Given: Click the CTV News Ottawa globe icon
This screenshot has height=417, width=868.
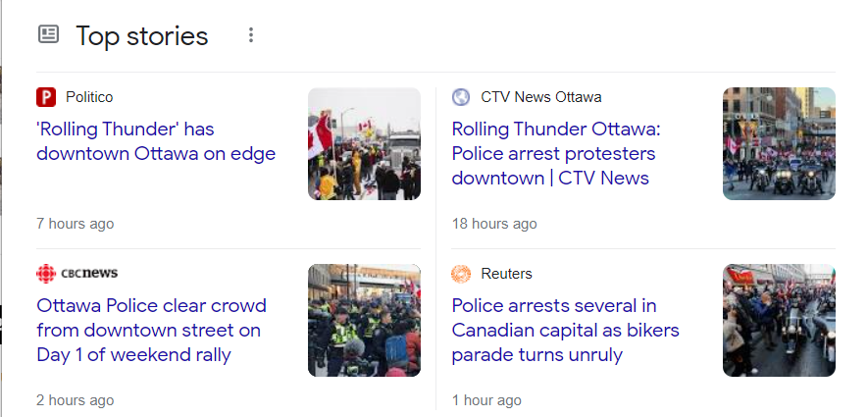Looking at the screenshot, I should [461, 97].
